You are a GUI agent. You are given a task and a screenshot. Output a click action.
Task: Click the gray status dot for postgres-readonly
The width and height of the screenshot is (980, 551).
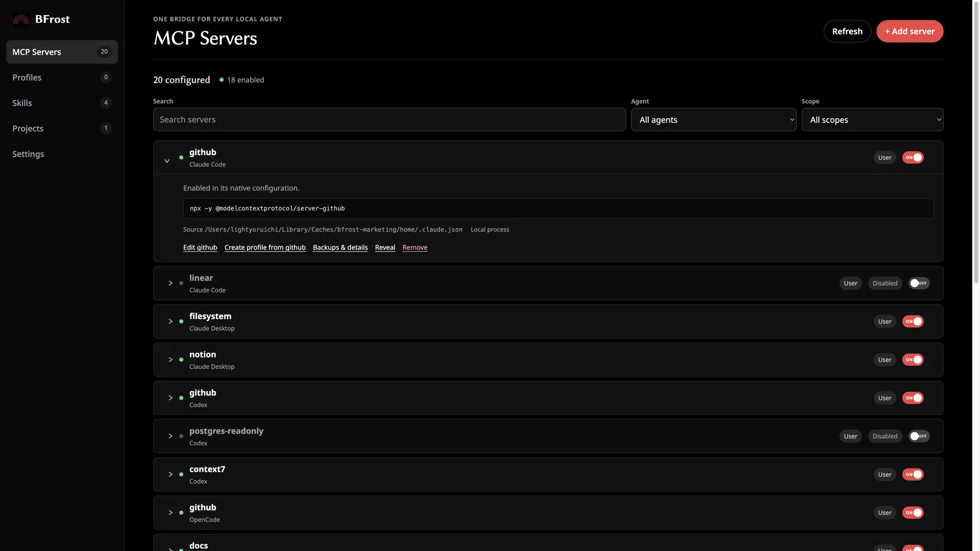click(181, 436)
